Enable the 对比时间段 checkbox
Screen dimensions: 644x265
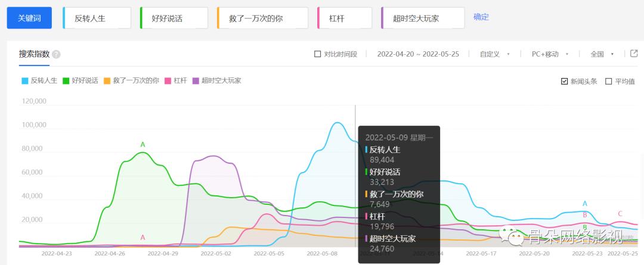[x=317, y=54]
